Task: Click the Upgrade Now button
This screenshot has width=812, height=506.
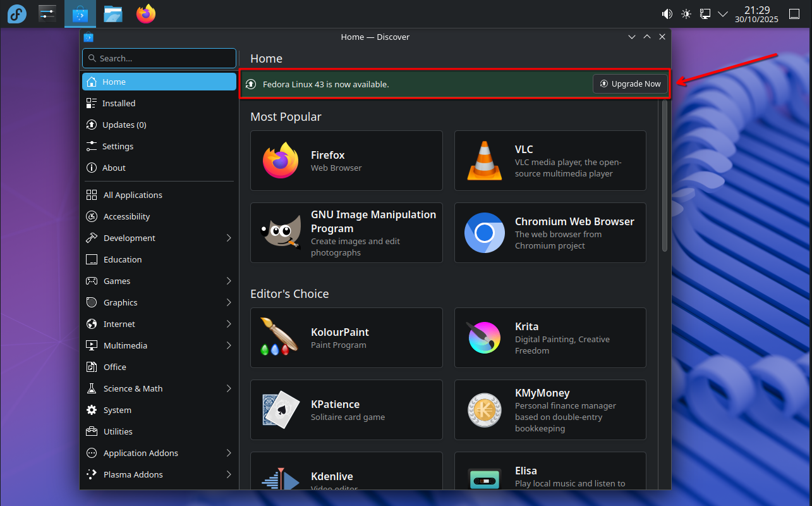Action: 630,83
